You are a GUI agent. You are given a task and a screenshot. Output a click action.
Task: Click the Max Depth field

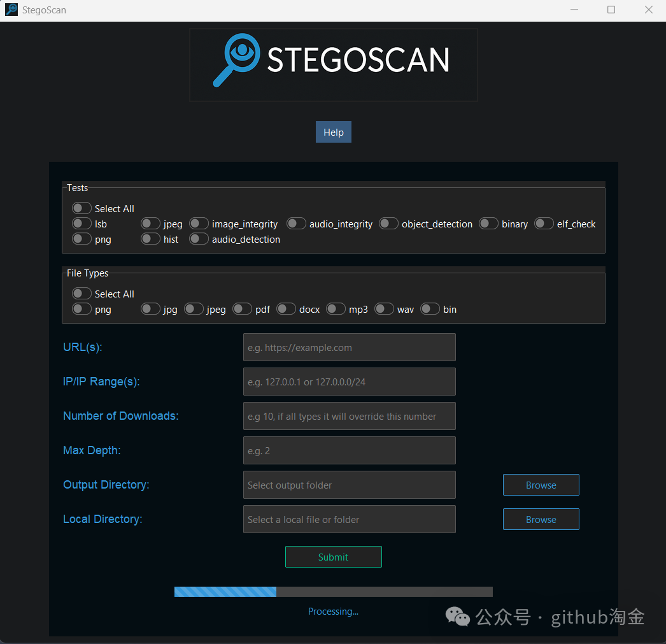point(349,450)
